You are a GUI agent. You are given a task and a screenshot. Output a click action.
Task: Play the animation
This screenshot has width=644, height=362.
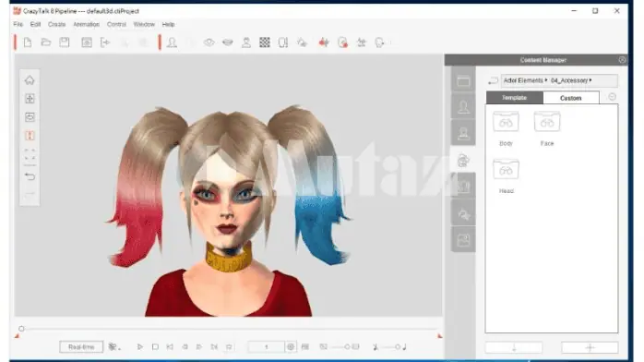[139, 347]
